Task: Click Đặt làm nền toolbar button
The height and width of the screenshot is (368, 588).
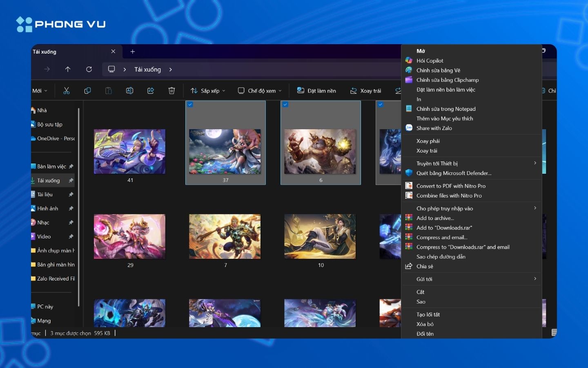Action: (316, 91)
